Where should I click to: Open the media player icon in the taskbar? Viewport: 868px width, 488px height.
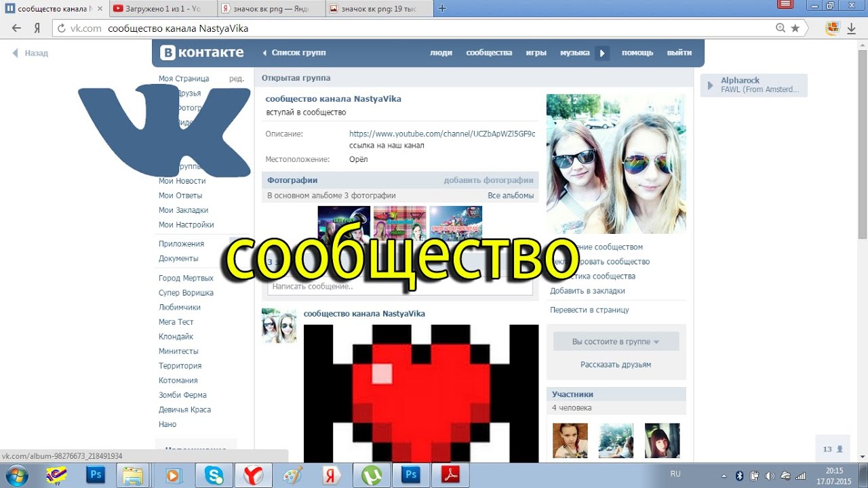174,475
